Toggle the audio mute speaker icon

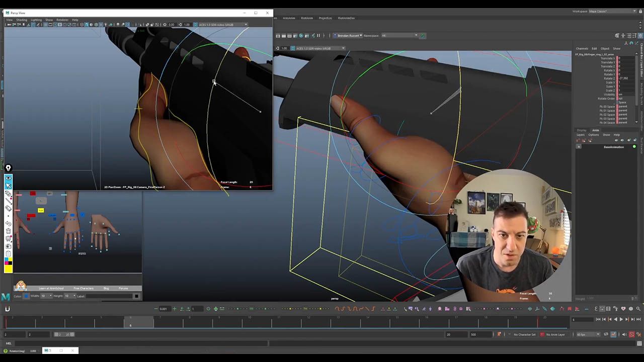(x=624, y=334)
